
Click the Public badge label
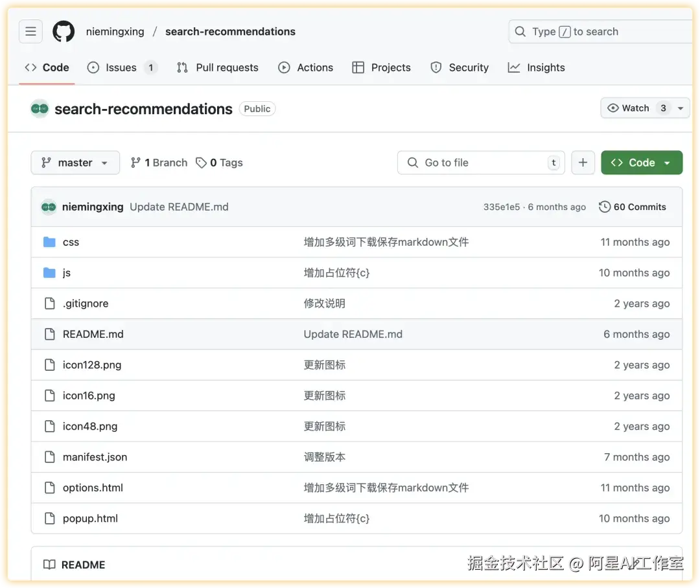click(x=257, y=108)
